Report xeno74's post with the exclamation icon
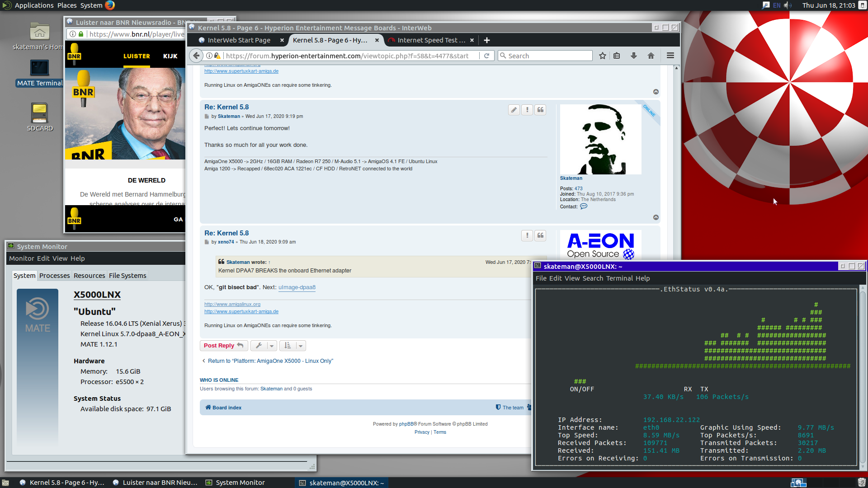868x488 pixels. tap(527, 235)
